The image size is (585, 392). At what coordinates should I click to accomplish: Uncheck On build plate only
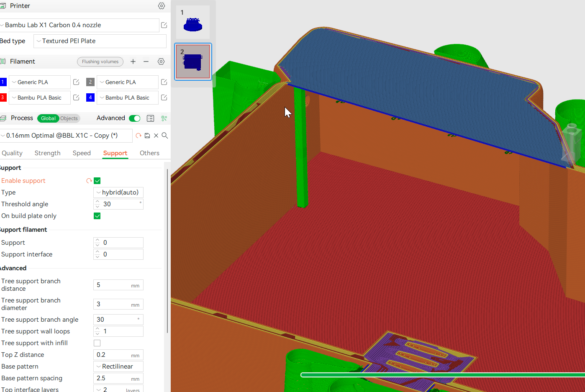coord(97,216)
